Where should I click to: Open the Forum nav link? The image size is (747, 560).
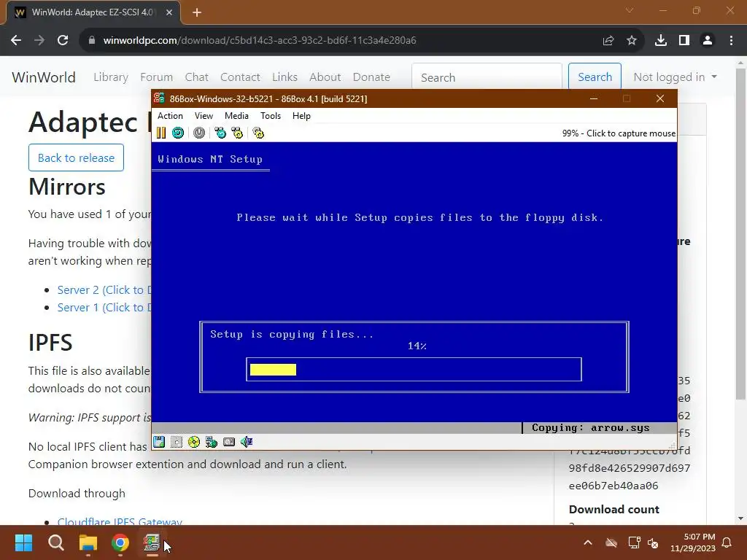(x=156, y=77)
